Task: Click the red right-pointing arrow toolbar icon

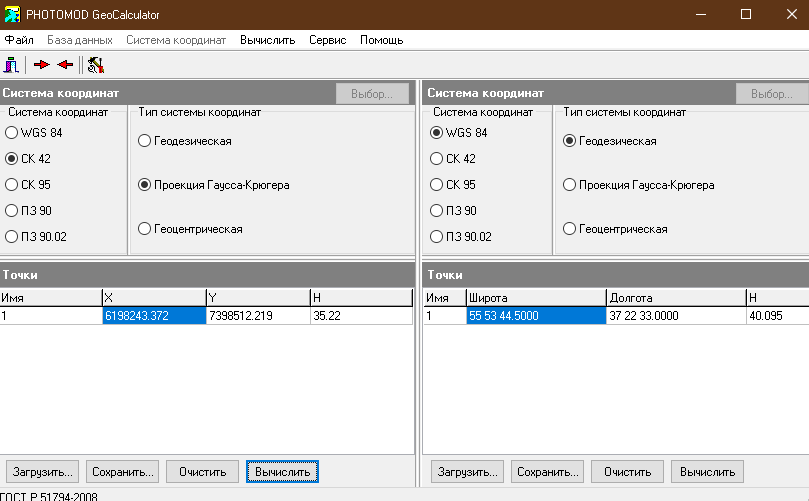Action: tap(41, 64)
